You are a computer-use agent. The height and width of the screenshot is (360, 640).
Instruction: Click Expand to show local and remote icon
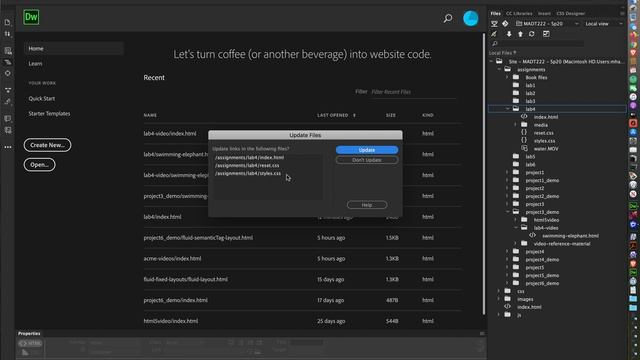(x=546, y=34)
